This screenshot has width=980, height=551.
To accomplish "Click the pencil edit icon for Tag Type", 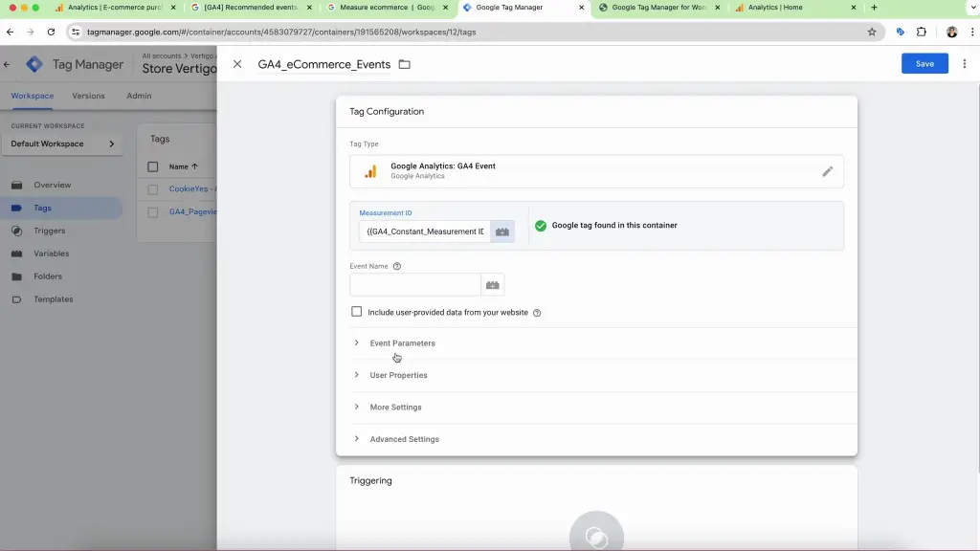I will pos(827,171).
